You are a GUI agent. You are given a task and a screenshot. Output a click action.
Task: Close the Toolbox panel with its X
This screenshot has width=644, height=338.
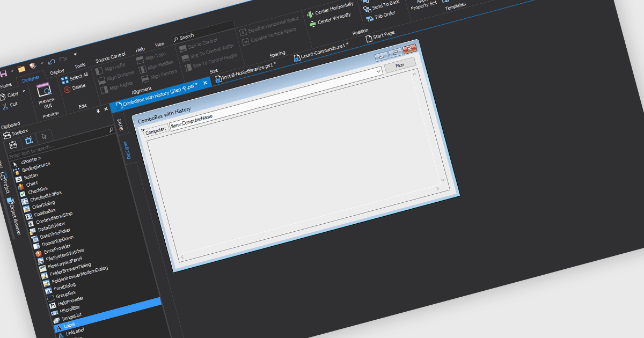tap(106, 109)
